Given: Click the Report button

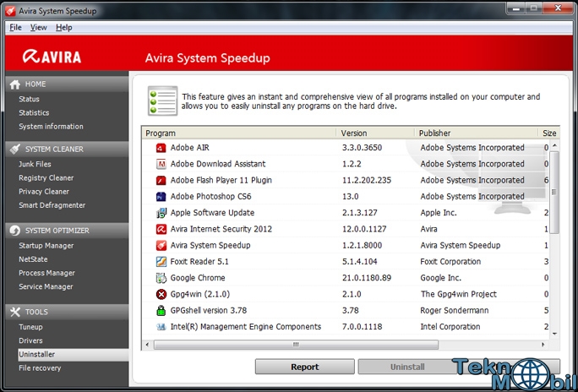Looking at the screenshot, I should (x=305, y=367).
